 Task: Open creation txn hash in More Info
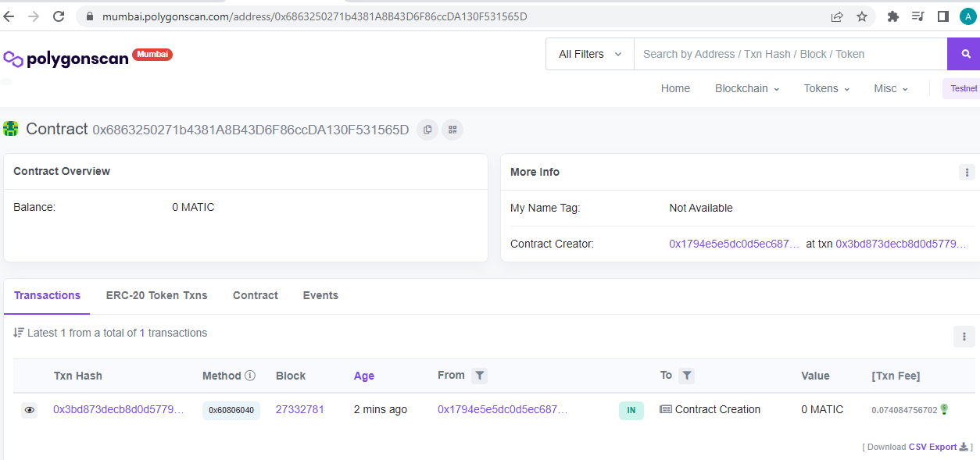pyautogui.click(x=901, y=244)
